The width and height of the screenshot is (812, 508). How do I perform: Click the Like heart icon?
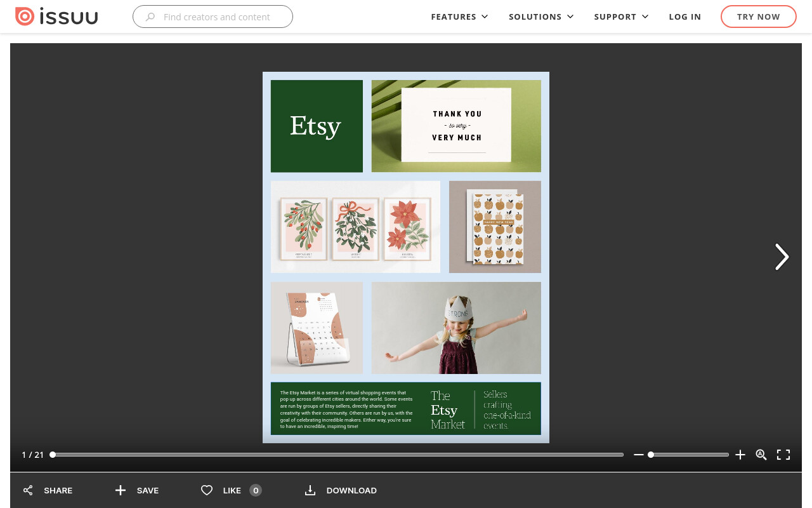(x=206, y=490)
